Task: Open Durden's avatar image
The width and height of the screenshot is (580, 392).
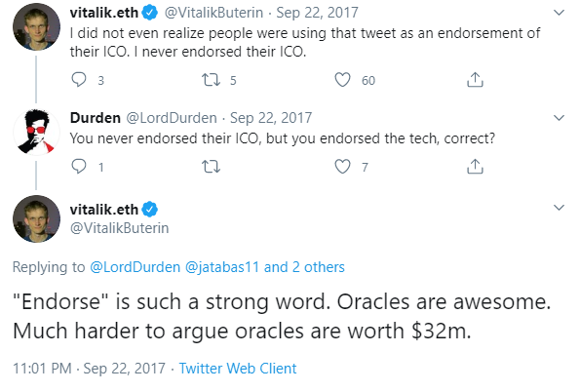Action: 36,132
